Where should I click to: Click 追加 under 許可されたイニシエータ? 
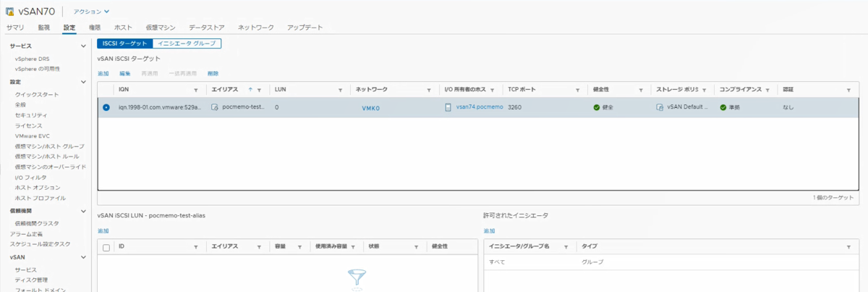click(x=489, y=230)
